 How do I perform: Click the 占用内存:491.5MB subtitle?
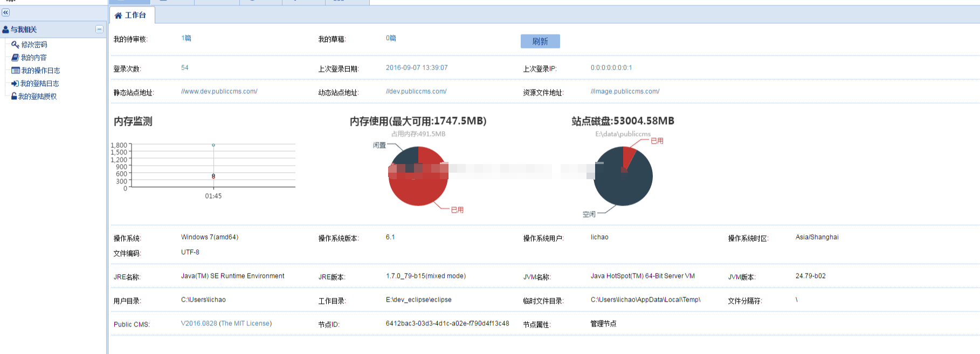coord(418,134)
